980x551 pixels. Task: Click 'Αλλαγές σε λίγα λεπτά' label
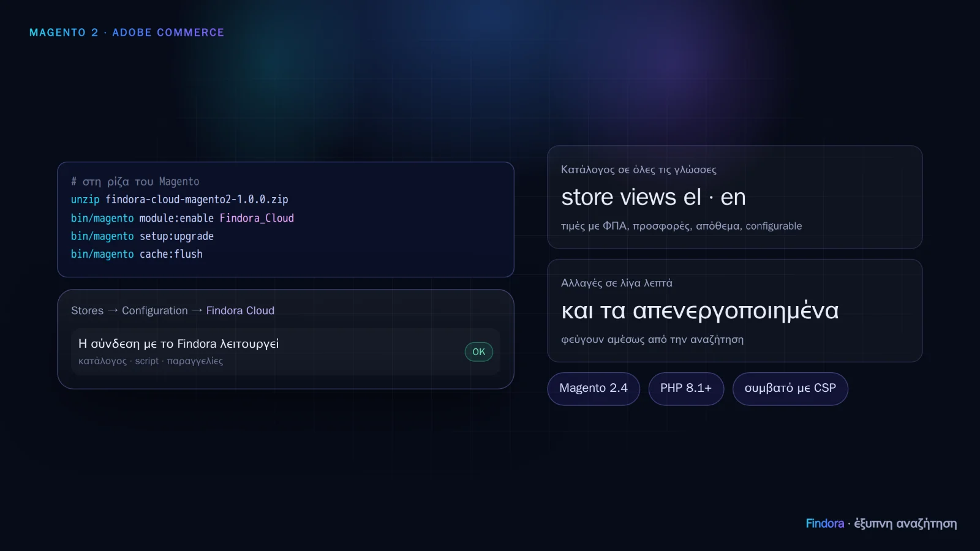point(617,283)
